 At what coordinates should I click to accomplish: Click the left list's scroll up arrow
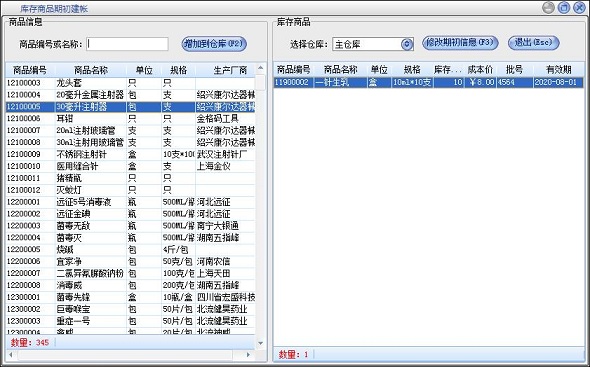pos(260,69)
